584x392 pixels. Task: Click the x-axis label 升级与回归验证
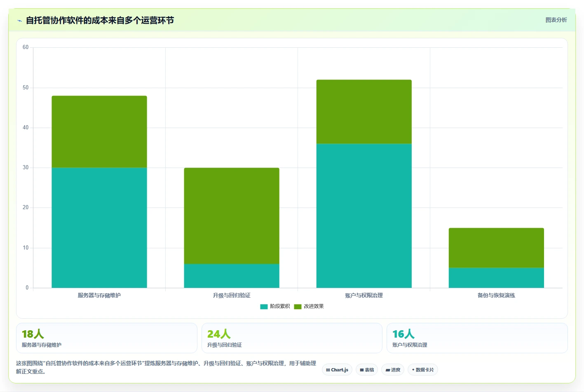(x=232, y=295)
